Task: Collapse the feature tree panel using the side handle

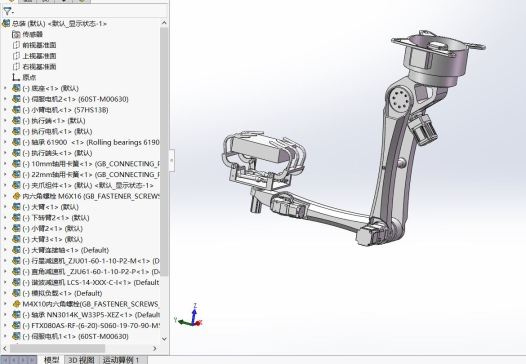Action: click(x=171, y=160)
